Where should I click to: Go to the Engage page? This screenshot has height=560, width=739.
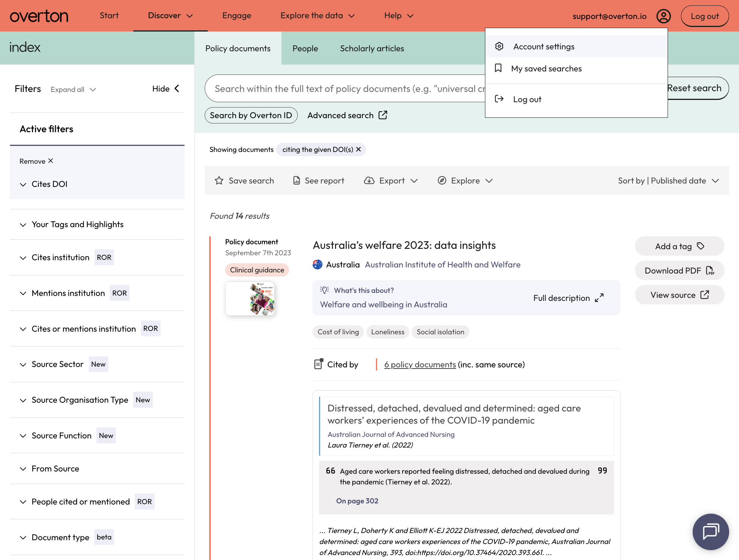[237, 16]
